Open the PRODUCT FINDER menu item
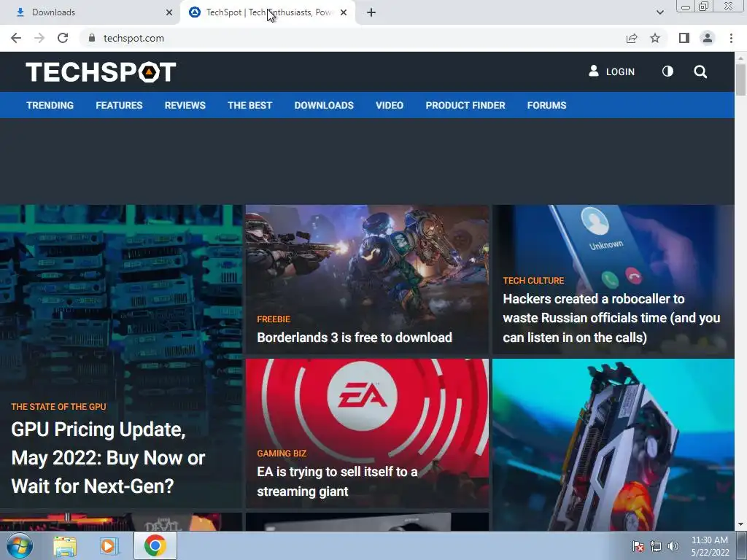 click(465, 105)
